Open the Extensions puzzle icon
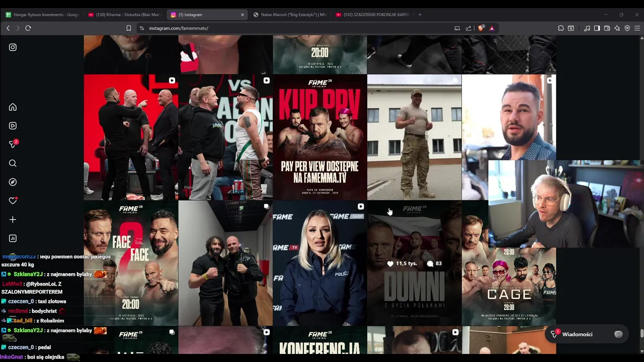644x362 pixels. [561, 28]
